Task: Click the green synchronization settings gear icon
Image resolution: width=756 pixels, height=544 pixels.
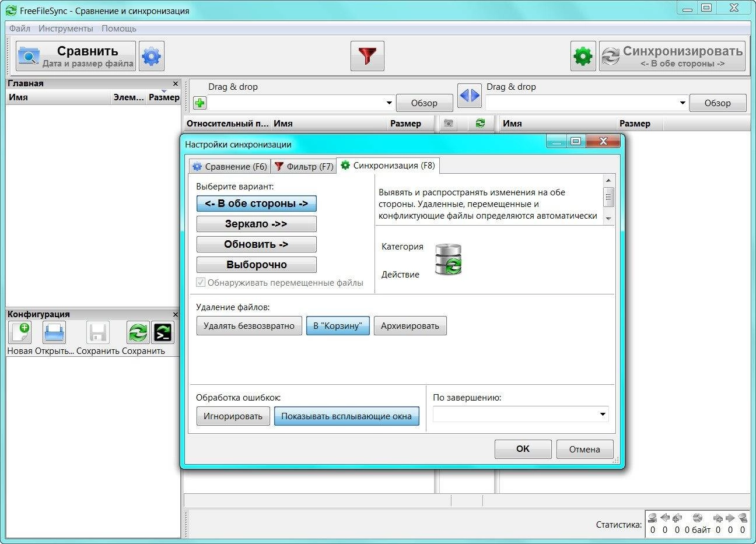Action: coord(583,56)
